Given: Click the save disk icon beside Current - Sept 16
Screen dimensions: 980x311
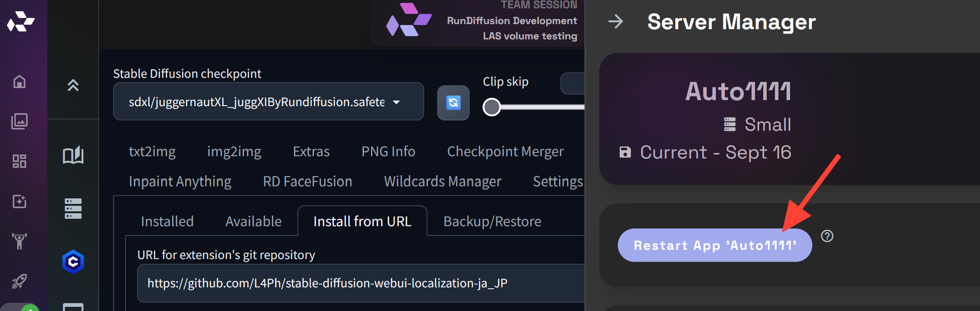Looking at the screenshot, I should pyautogui.click(x=625, y=152).
